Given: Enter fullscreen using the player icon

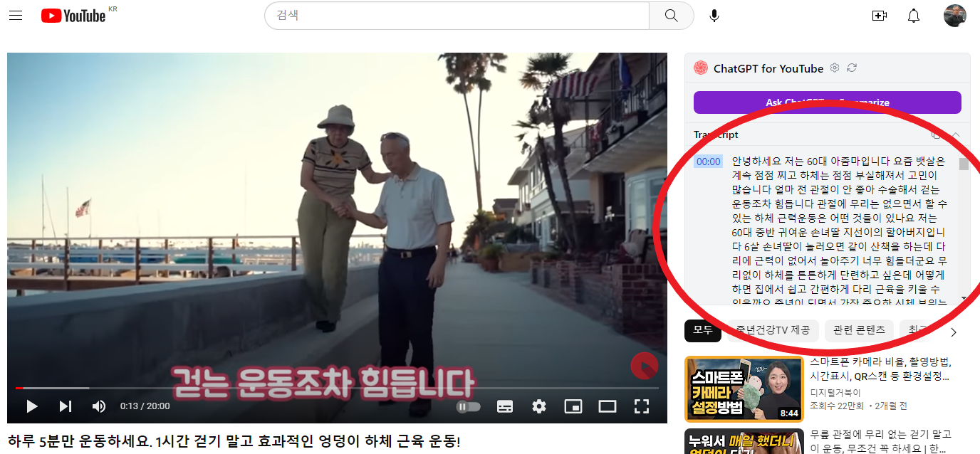Looking at the screenshot, I should click(642, 406).
